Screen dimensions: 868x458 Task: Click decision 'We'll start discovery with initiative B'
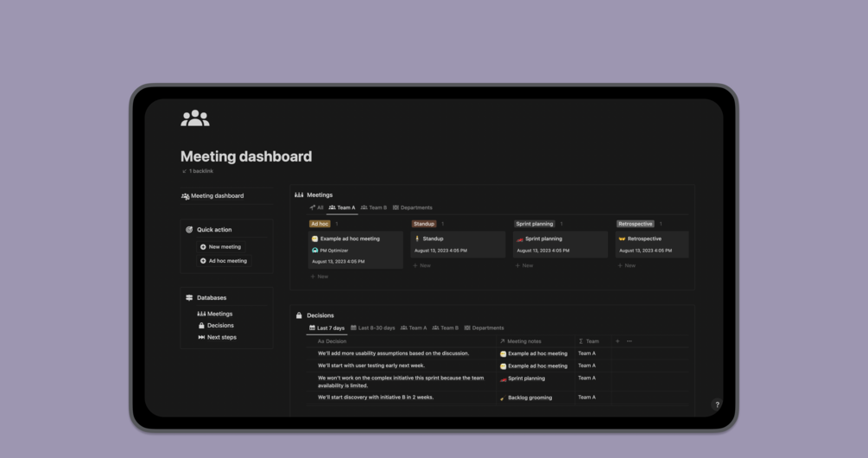[x=376, y=398]
